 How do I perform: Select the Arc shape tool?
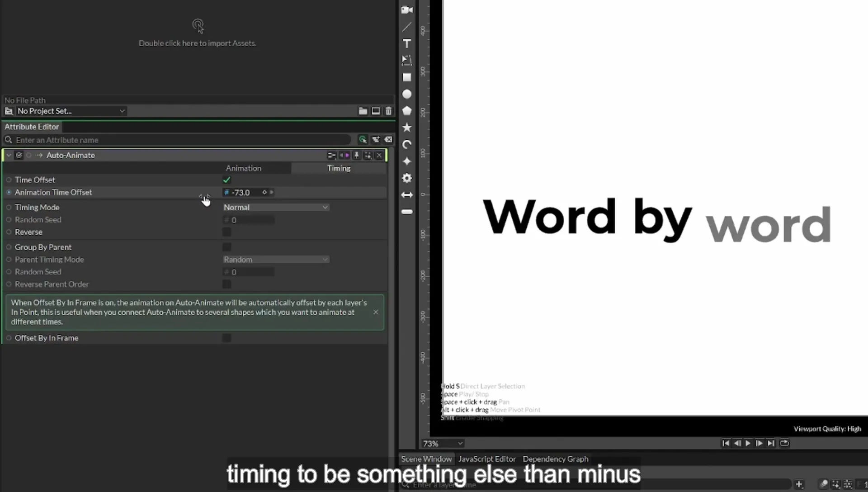pyautogui.click(x=407, y=145)
